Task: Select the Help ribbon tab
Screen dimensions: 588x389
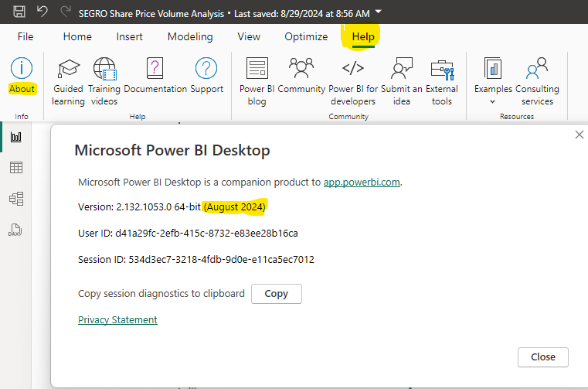Action: pos(363,36)
